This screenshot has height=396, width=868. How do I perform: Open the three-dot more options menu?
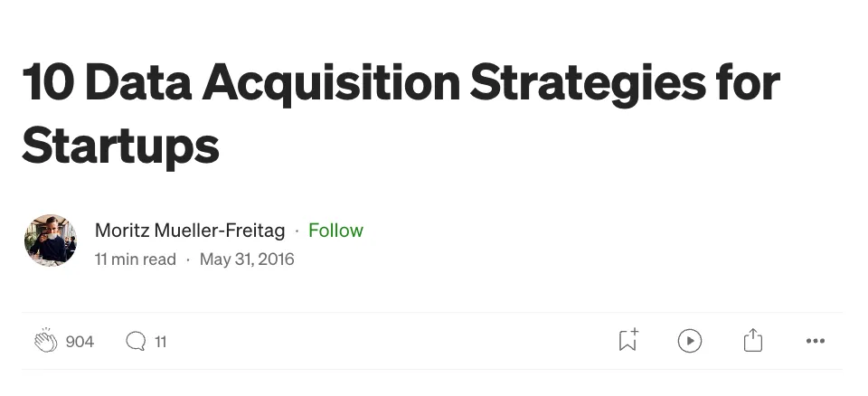tap(816, 341)
